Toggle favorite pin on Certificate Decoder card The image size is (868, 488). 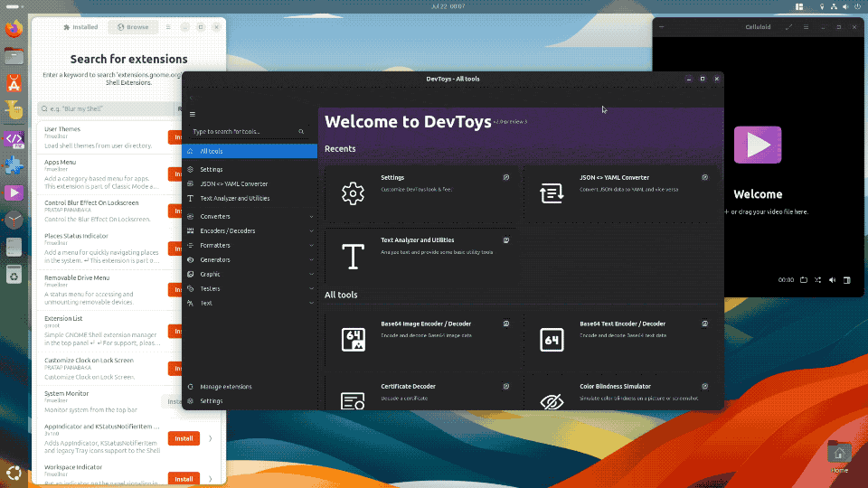point(506,386)
